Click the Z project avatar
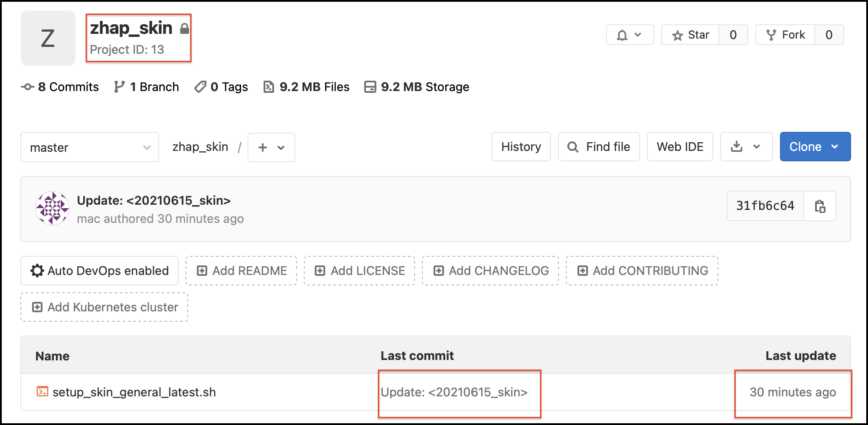 [48, 38]
